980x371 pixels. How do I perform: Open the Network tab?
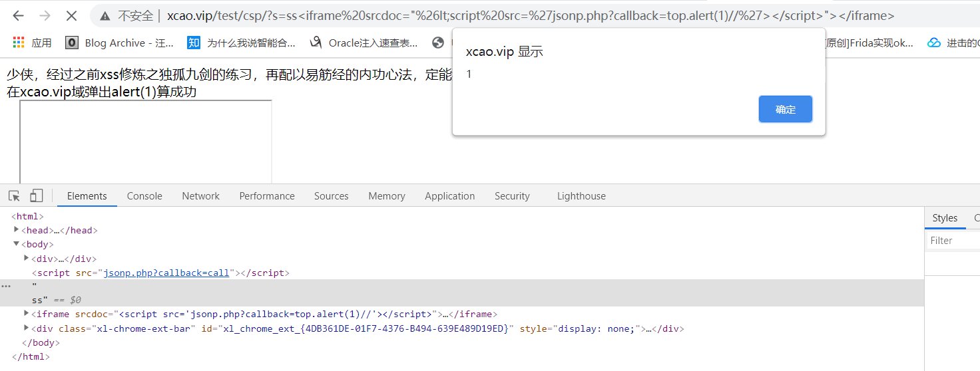tap(200, 196)
